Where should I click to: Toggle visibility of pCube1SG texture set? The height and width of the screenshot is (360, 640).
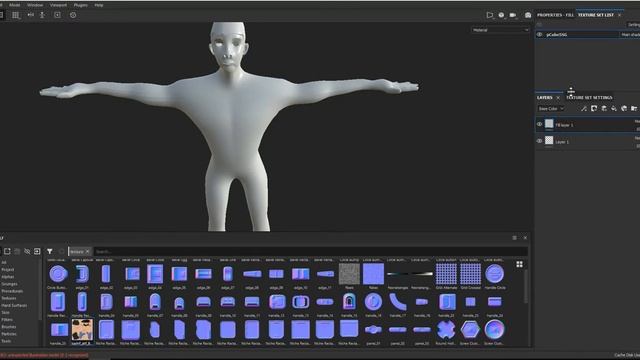click(x=540, y=35)
